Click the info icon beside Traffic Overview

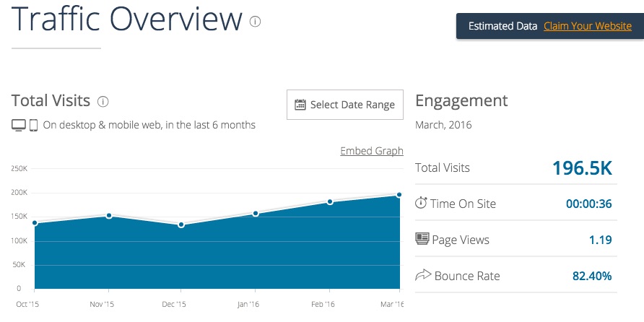coord(255,22)
